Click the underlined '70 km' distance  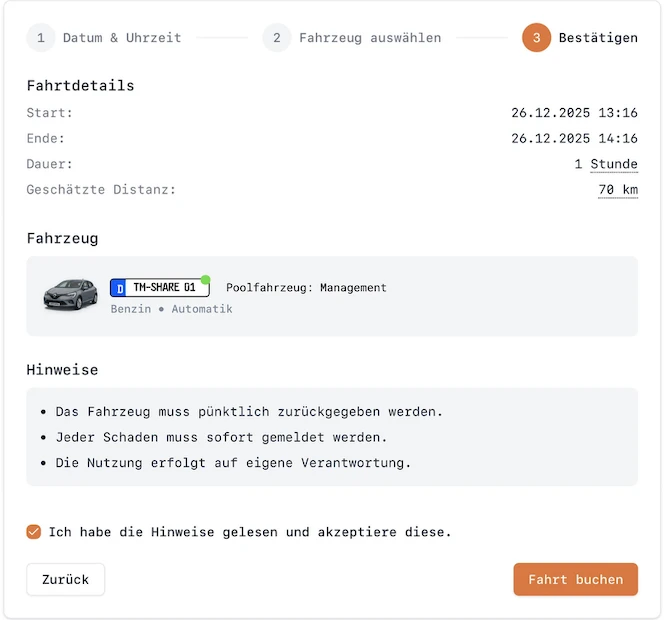[618, 190]
